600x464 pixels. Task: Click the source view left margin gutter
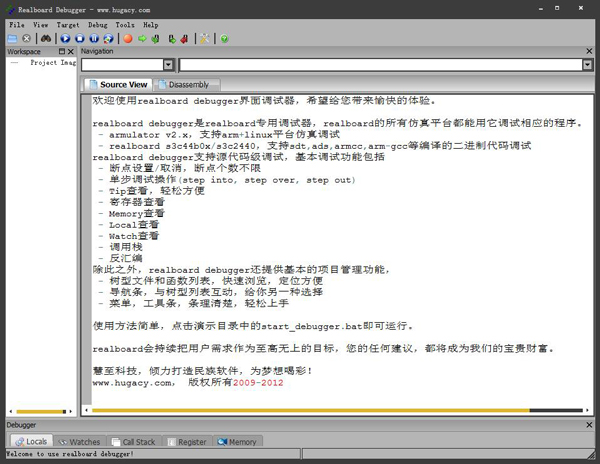87,249
